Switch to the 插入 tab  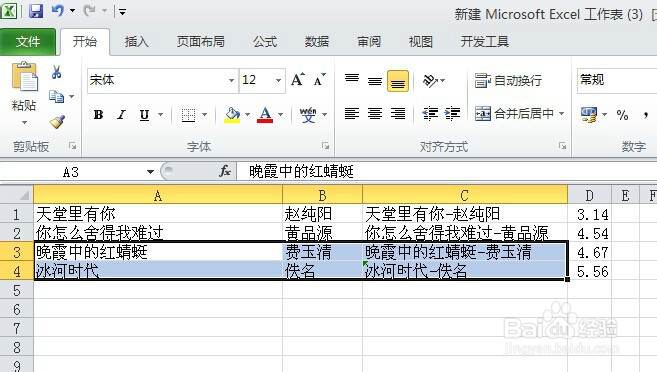(x=137, y=41)
